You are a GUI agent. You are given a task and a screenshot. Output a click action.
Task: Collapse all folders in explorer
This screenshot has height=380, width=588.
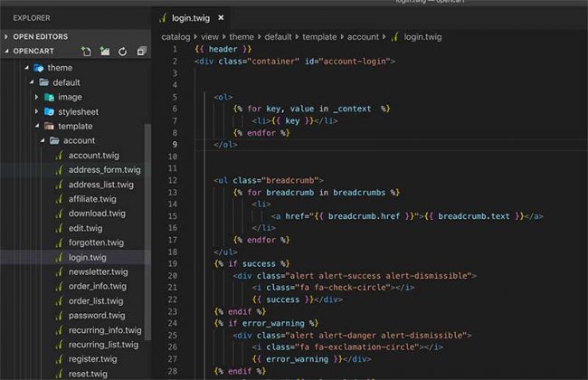coord(141,52)
